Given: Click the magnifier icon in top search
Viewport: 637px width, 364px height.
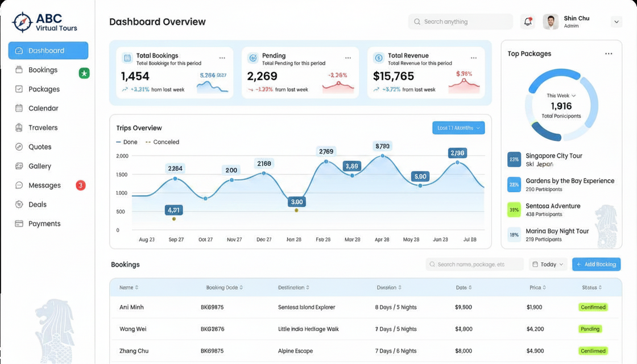Looking at the screenshot, I should tap(417, 22).
